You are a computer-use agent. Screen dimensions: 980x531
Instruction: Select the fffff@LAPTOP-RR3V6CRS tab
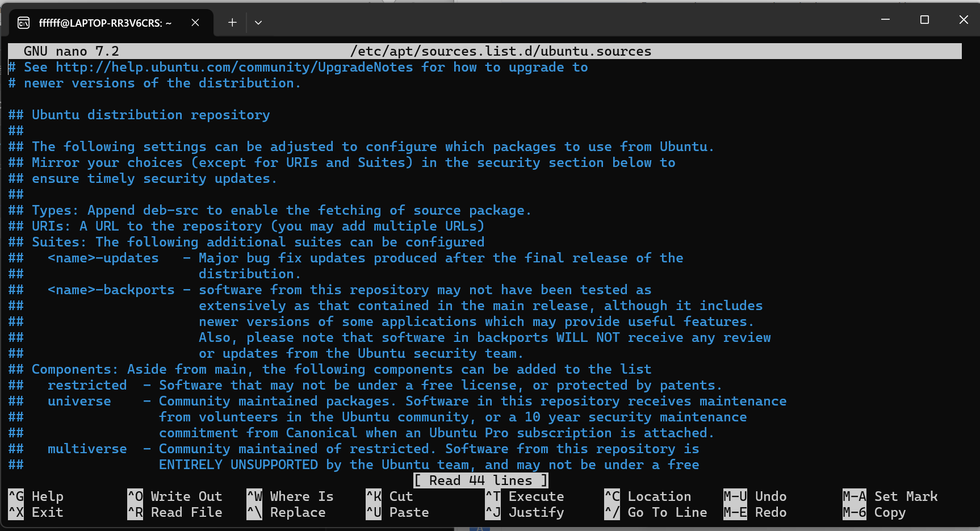(x=105, y=23)
